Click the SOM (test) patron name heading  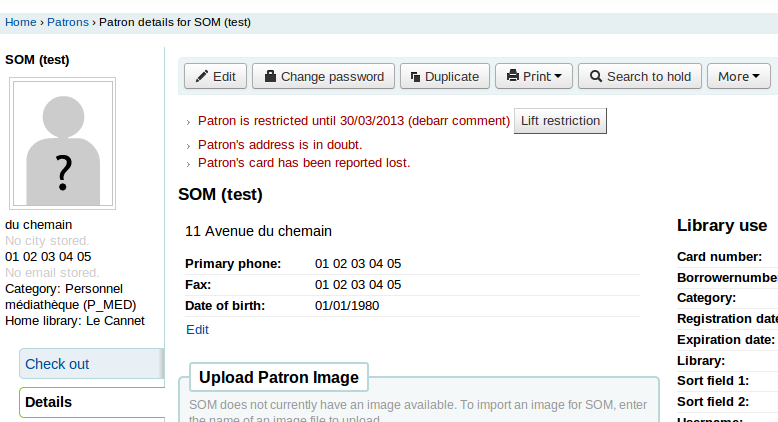click(x=220, y=194)
